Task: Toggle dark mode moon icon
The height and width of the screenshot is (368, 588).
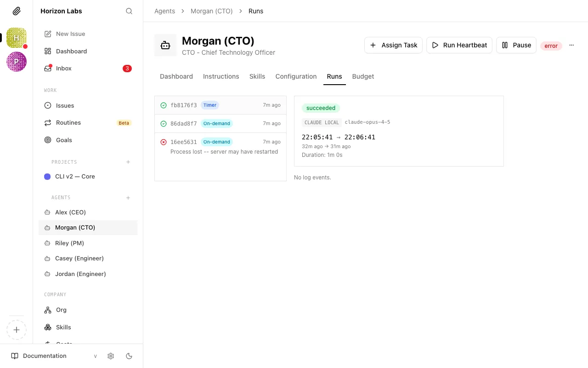Action: tap(129, 356)
